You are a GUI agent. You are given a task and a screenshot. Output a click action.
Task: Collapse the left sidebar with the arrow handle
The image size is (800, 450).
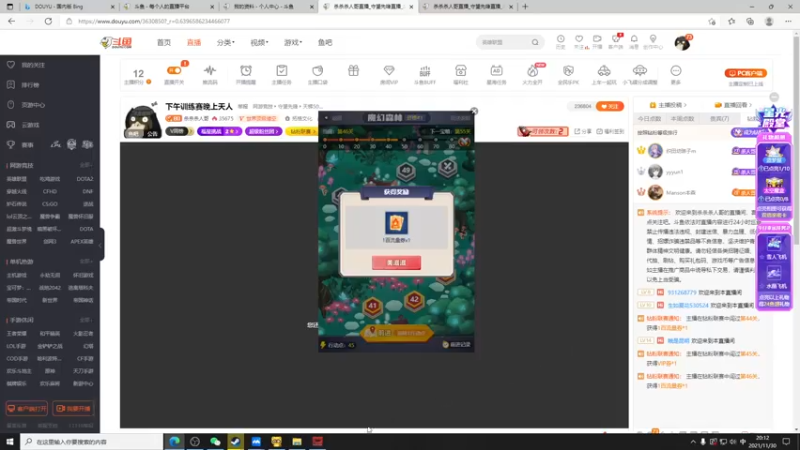pos(101,244)
